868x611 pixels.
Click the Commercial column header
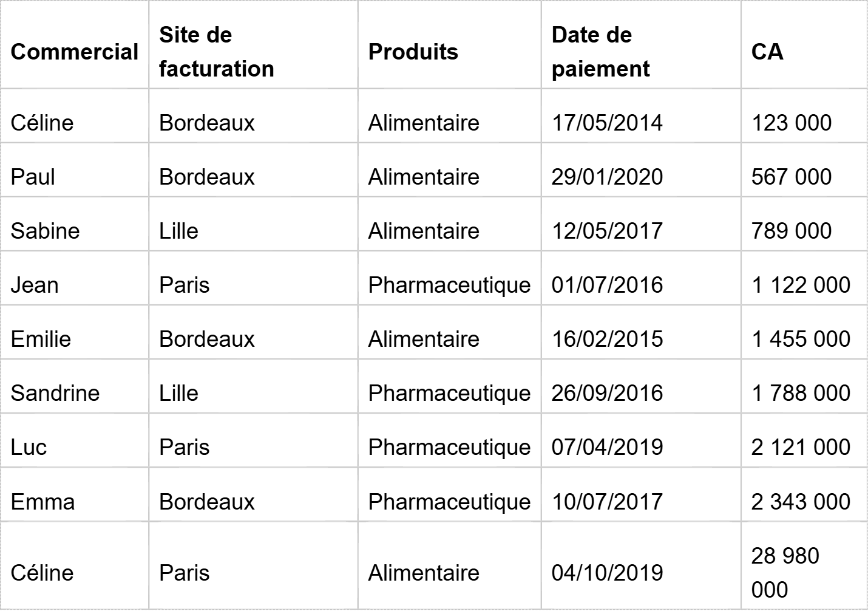coord(74,52)
